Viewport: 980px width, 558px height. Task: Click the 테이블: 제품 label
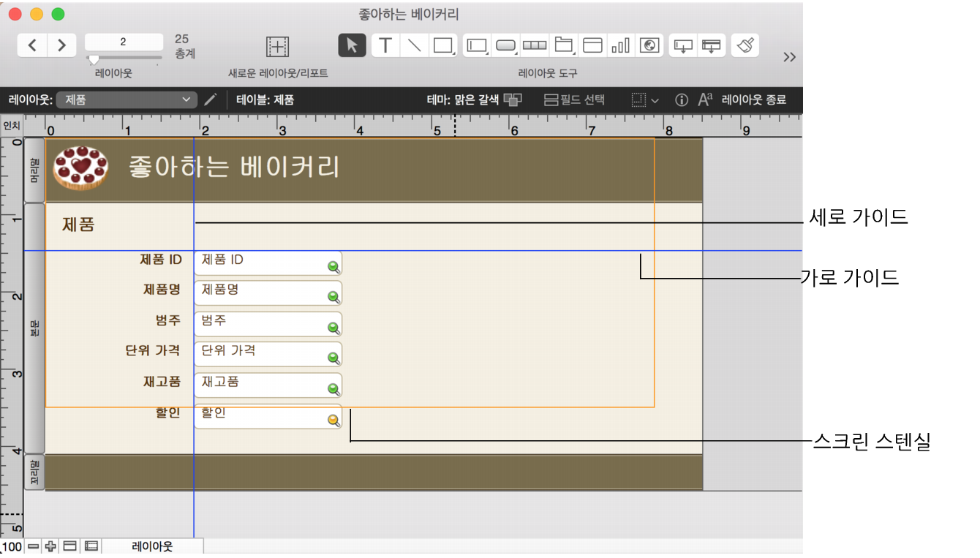[265, 100]
